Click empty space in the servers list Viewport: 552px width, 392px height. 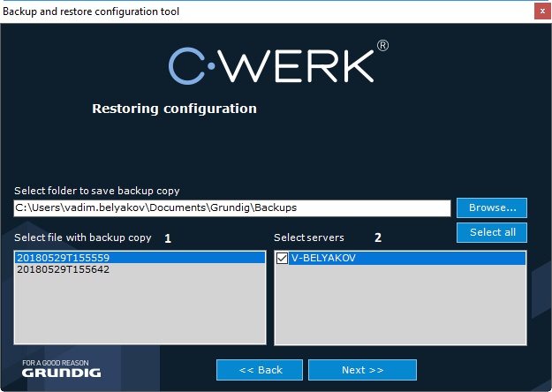(400, 309)
